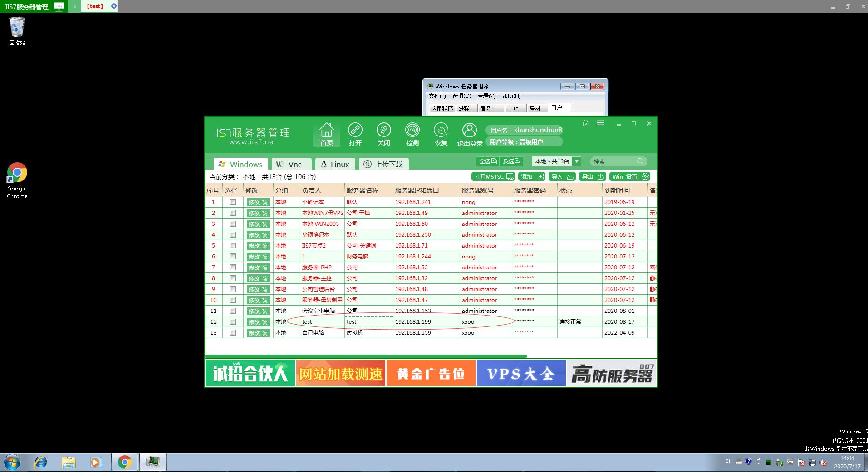Tick the checkbox for row 2
This screenshot has width=868, height=472.
[x=233, y=213]
